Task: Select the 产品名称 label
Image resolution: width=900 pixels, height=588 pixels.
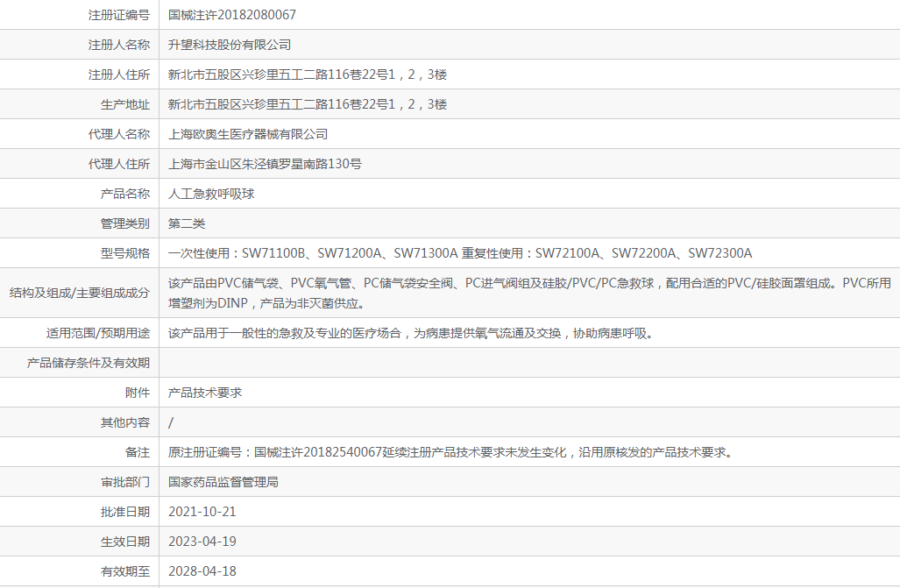Action: coord(125,194)
